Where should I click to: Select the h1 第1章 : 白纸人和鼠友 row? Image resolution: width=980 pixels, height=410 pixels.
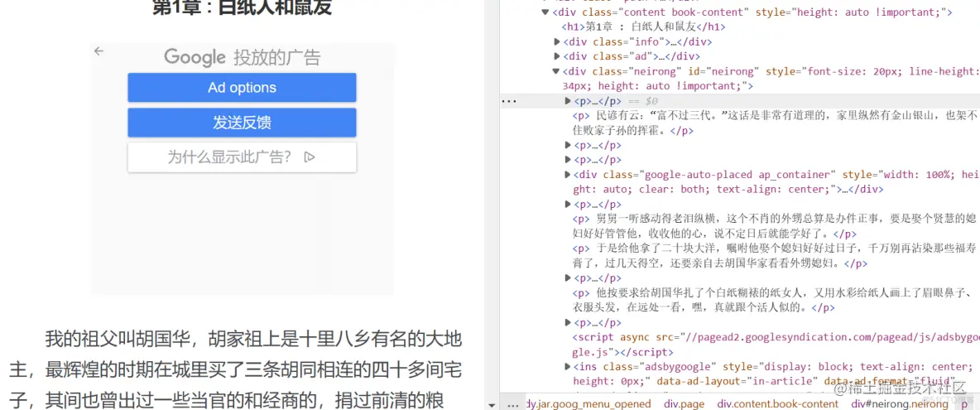click(644, 27)
